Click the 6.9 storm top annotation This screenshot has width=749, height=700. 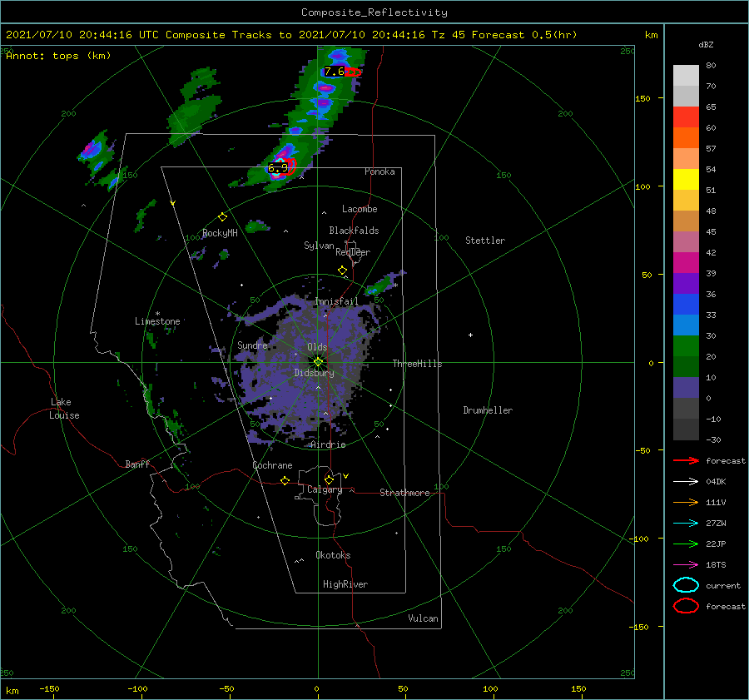(x=277, y=167)
